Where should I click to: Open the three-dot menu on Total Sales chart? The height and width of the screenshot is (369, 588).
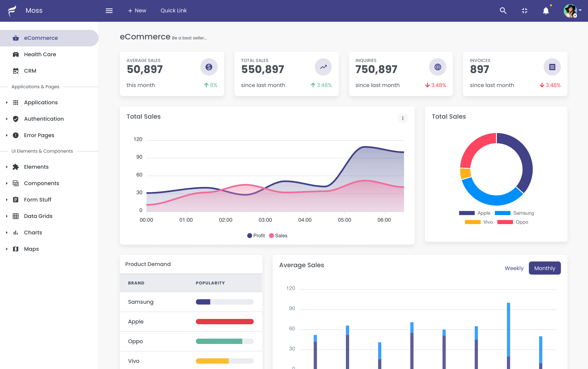pos(403,118)
